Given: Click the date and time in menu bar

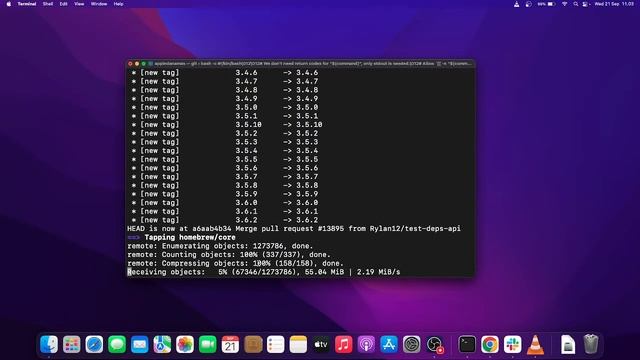Looking at the screenshot, I should coord(614,4).
